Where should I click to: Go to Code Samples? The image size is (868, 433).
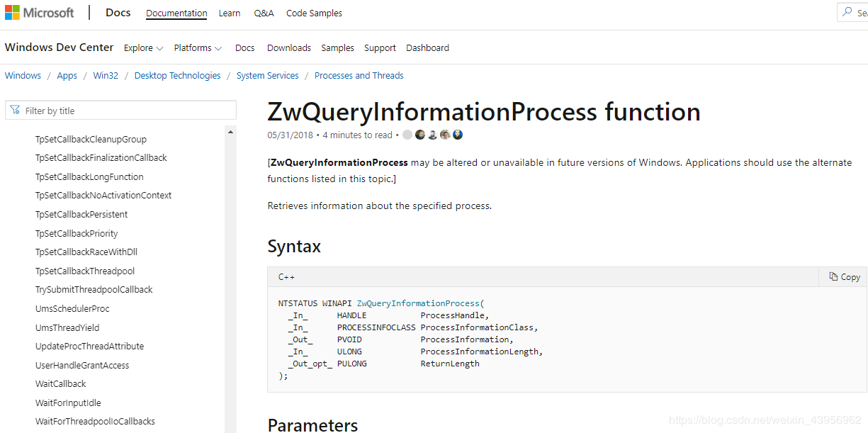(x=314, y=13)
